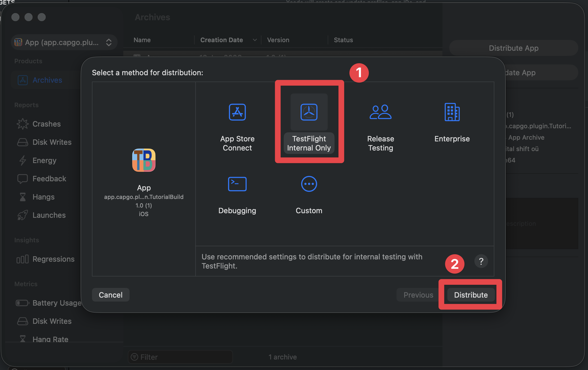Cancel the distribution dialog
Viewport: 588px width, 370px height.
coord(110,295)
